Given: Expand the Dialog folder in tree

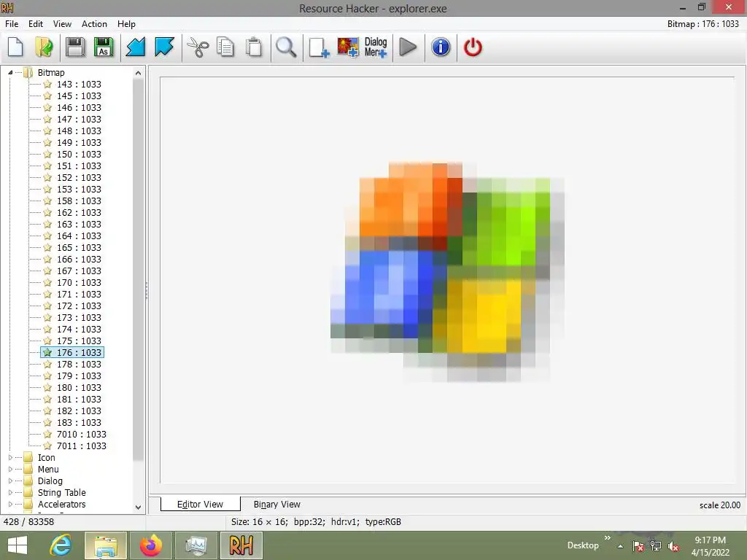Looking at the screenshot, I should click(10, 481).
